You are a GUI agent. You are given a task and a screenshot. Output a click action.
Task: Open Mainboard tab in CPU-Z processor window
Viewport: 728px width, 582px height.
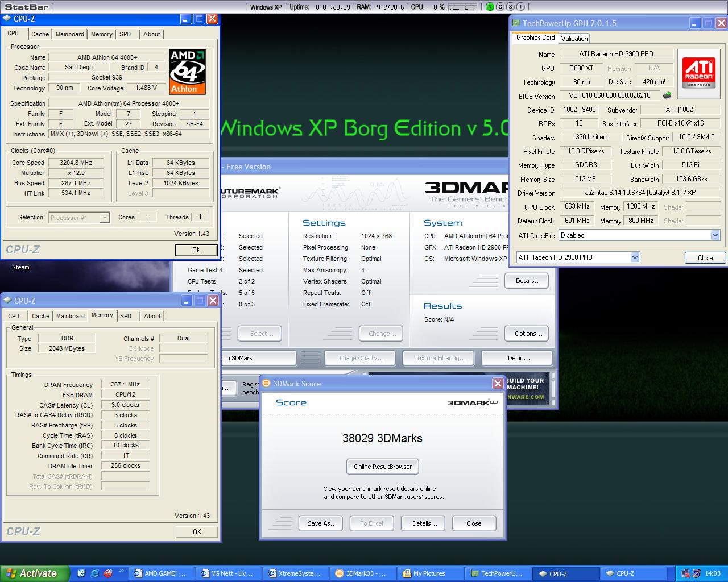coord(69,34)
